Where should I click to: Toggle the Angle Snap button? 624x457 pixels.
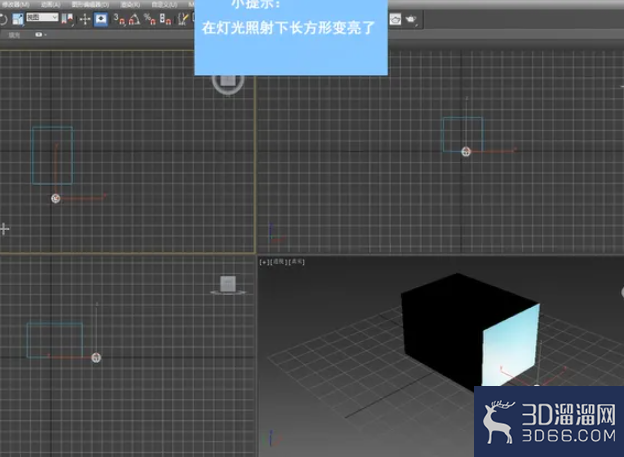[x=134, y=19]
